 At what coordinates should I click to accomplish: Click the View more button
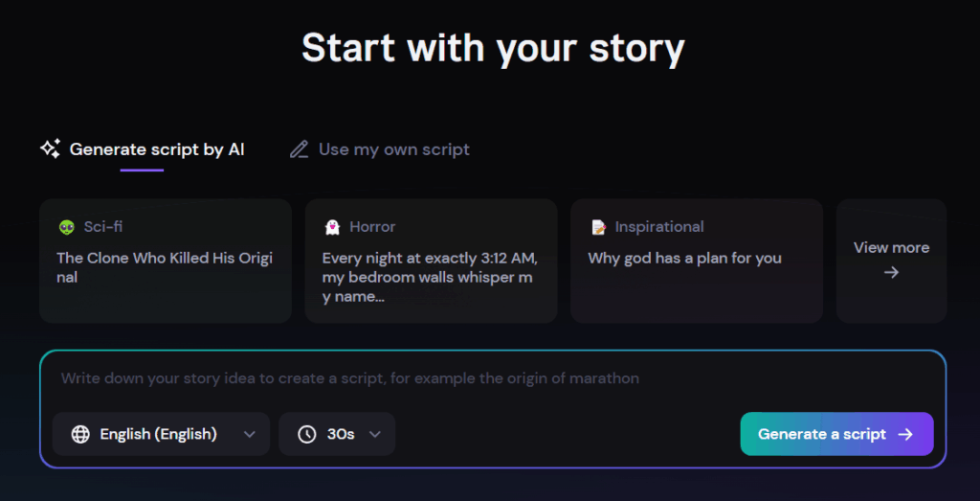coord(891,260)
